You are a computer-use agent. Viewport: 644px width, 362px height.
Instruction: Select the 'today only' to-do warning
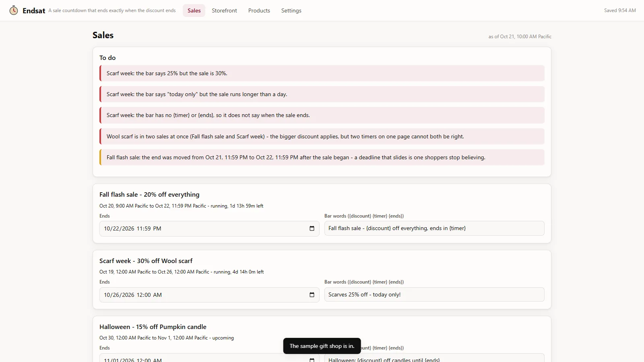coord(322,94)
